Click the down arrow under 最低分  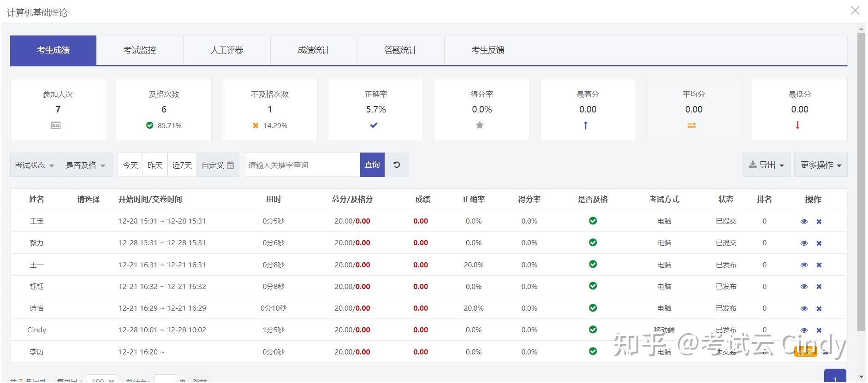click(797, 125)
